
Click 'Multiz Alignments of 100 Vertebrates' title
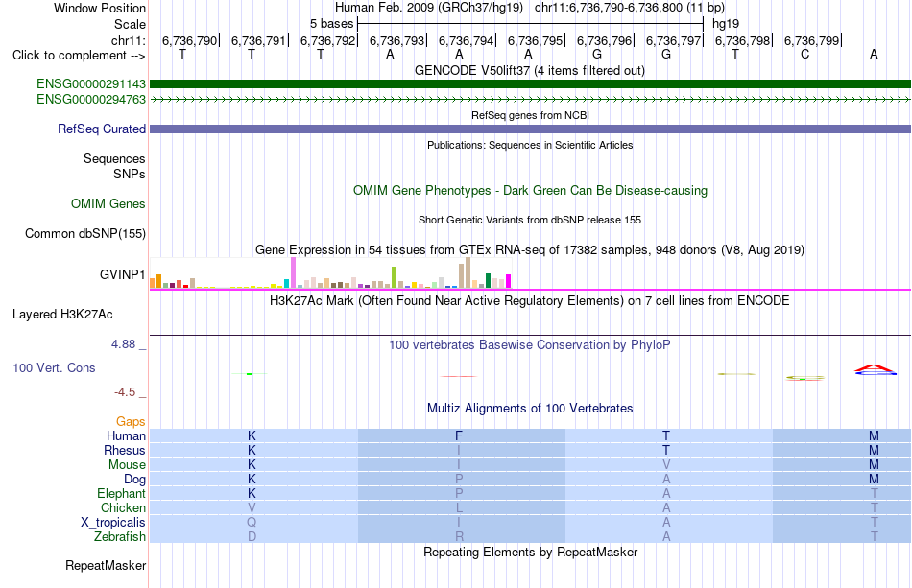pos(530,409)
